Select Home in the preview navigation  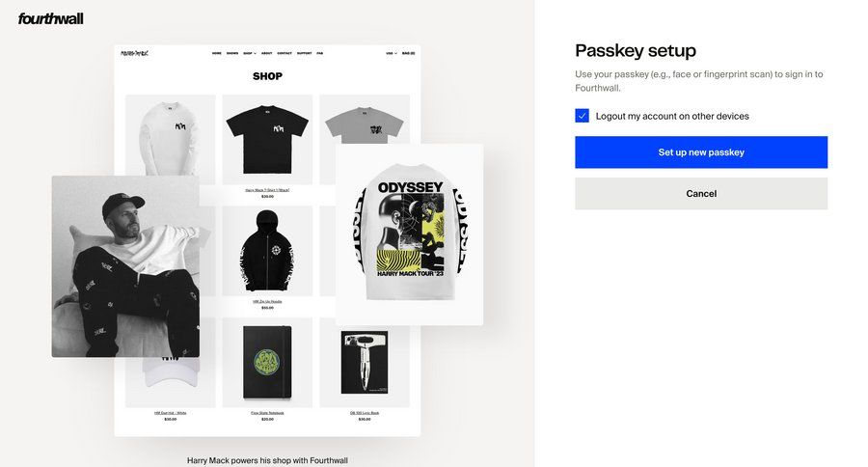click(216, 53)
